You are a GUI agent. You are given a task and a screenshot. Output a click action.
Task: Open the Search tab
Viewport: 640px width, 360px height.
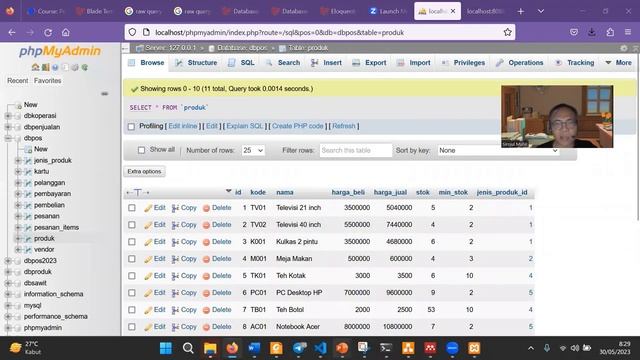[283, 62]
